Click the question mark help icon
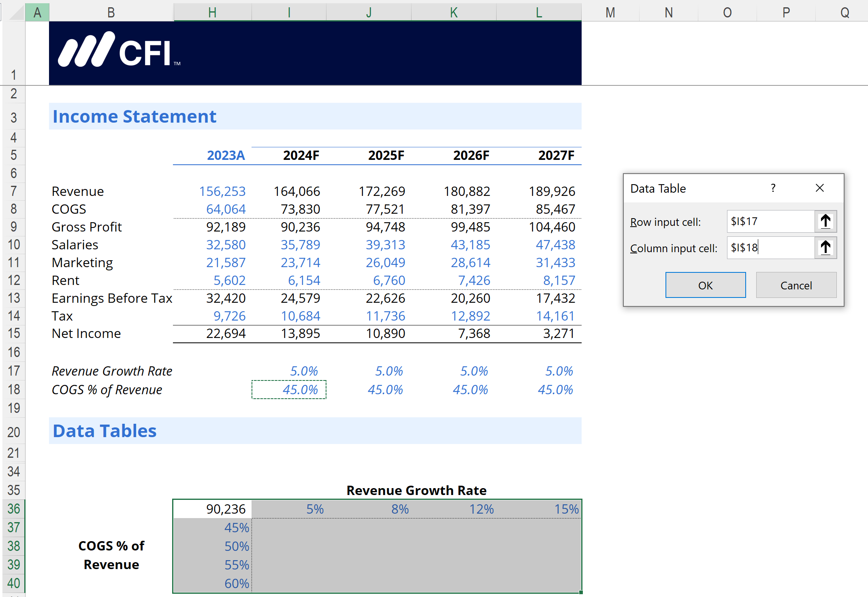 [x=773, y=188]
